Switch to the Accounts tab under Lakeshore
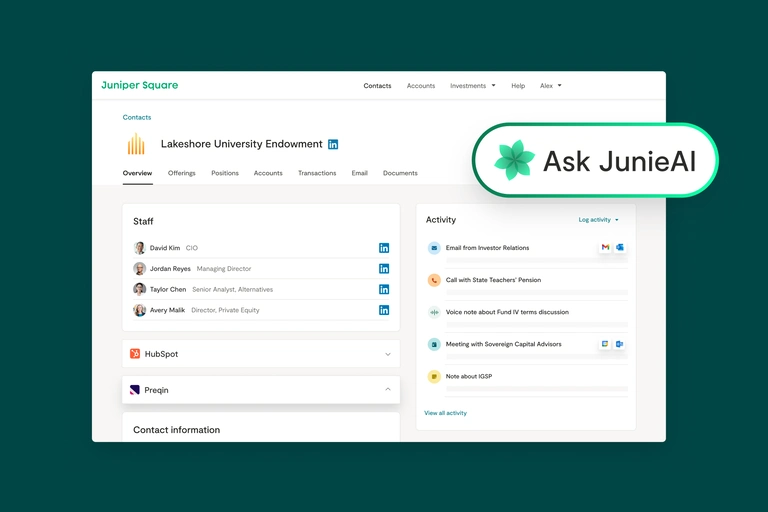The width and height of the screenshot is (768, 512). (268, 173)
